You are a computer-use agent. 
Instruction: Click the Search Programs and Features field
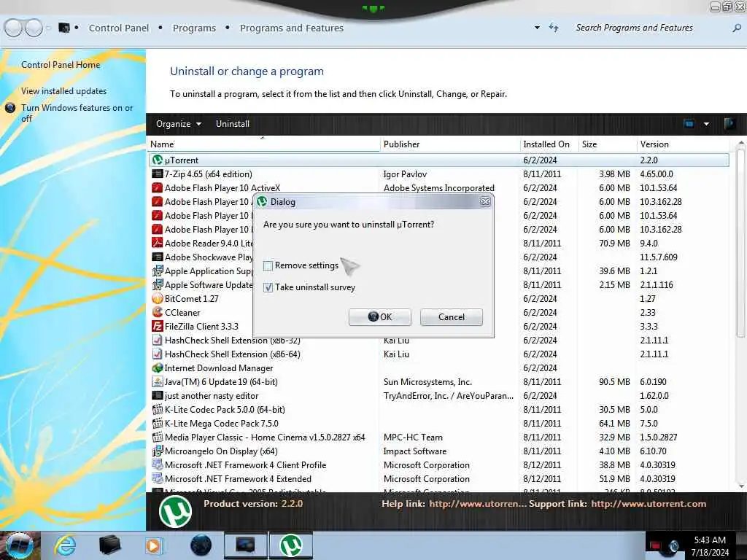click(x=634, y=28)
